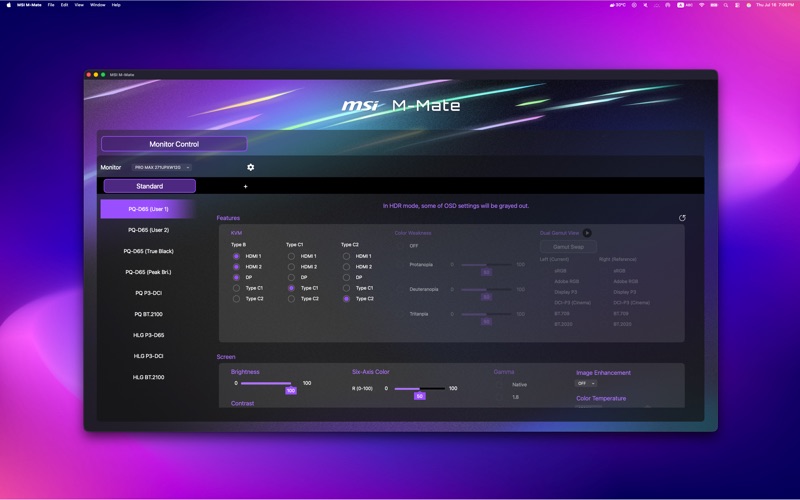Screen dimensions: 800x500
Task: Select HDMI 1 under KVM Type C1
Action: point(291,256)
